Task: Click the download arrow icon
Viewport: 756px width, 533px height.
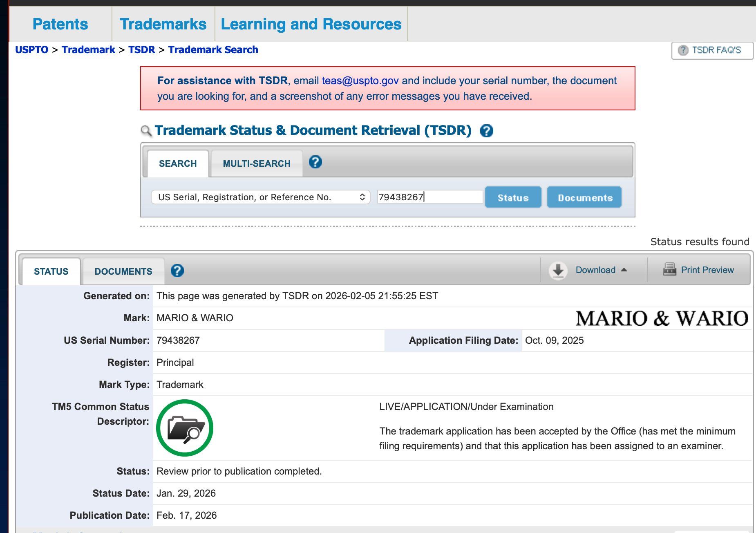Action: click(x=558, y=270)
